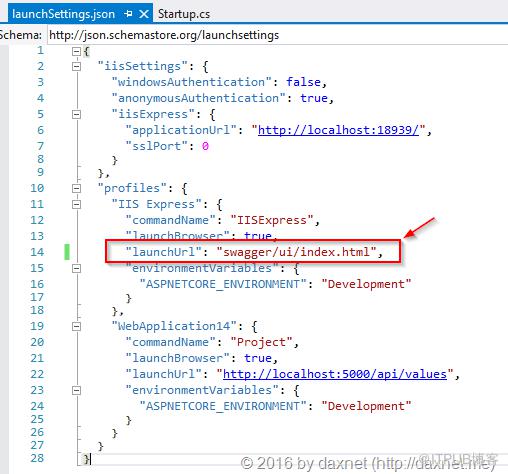This screenshot has width=508, height=474.
Task: Click the sslPort value 0
Action: tap(205, 146)
